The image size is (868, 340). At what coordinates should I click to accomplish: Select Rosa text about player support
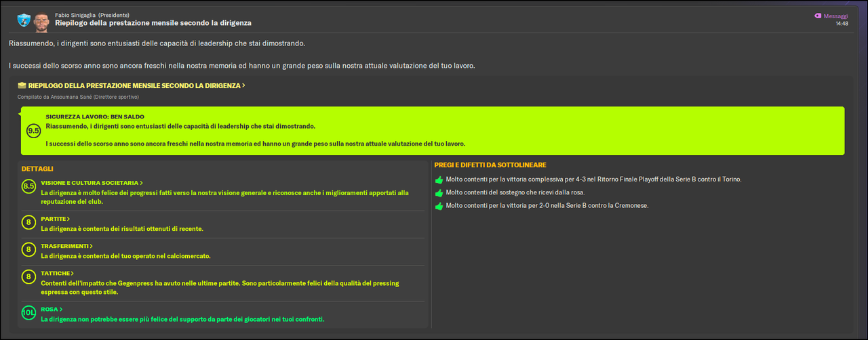(x=182, y=319)
